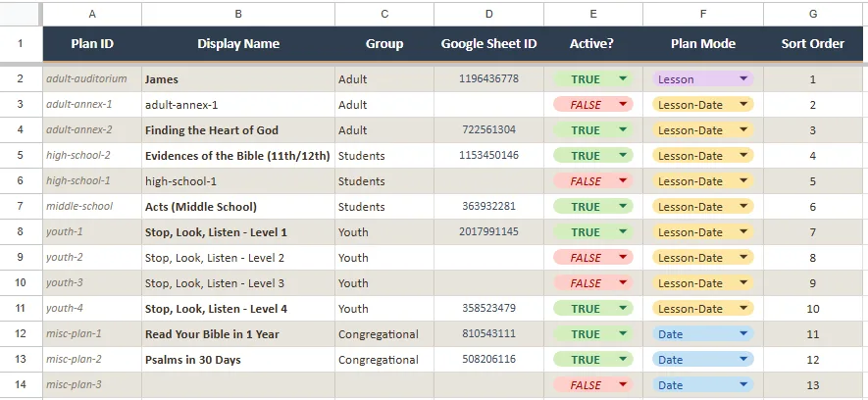Select the misc-plan-3 Plan ID cell
This screenshot has height=400, width=868.
pos(92,384)
